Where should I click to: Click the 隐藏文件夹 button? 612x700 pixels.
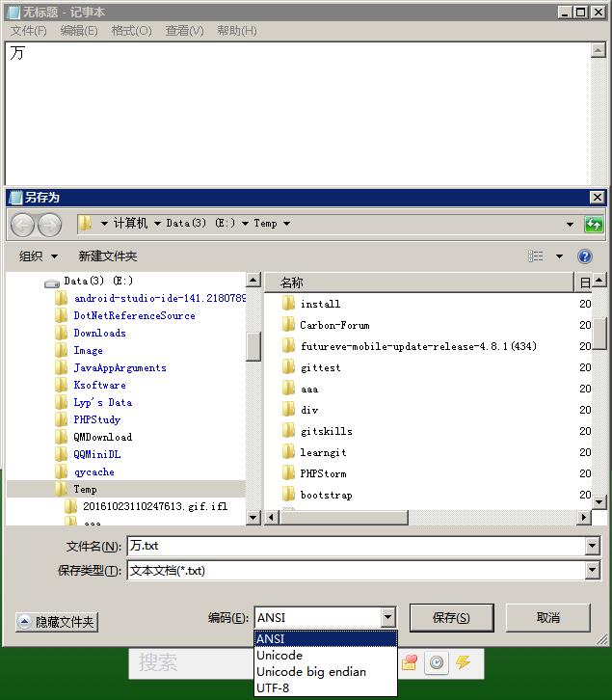click(x=57, y=622)
